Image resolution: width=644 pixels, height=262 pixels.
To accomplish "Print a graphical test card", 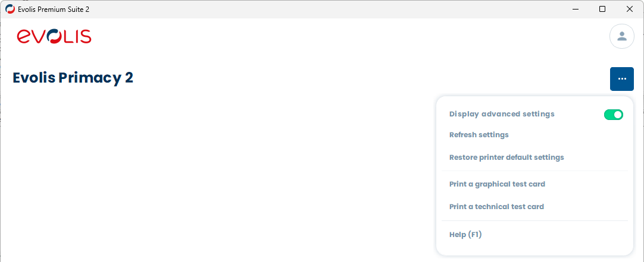I will 497,184.
